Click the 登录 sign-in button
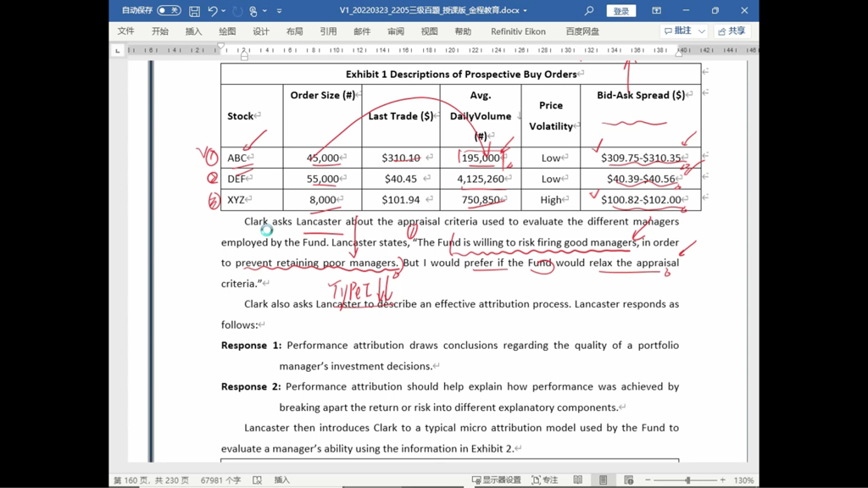The width and height of the screenshot is (868, 488). pyautogui.click(x=621, y=10)
